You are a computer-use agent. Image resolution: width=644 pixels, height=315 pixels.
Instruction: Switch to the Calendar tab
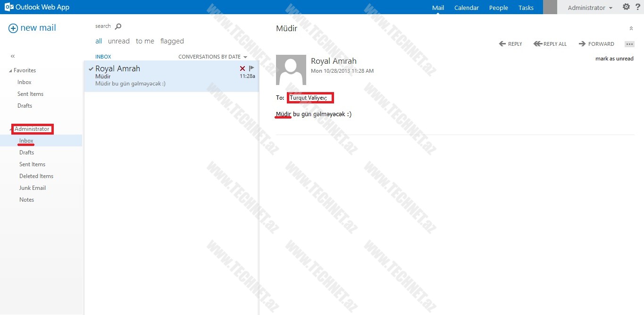pyautogui.click(x=466, y=8)
